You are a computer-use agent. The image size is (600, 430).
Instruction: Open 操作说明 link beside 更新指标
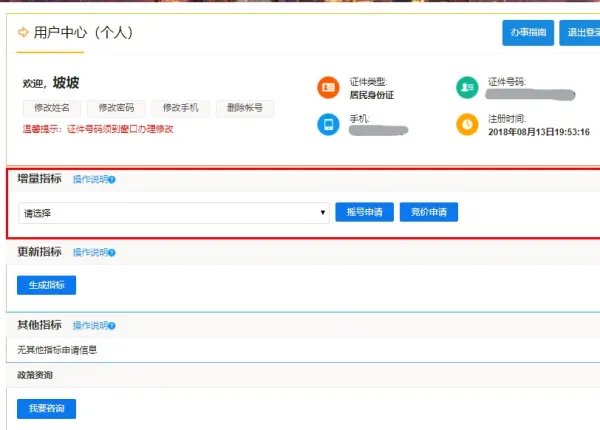[x=90, y=252]
